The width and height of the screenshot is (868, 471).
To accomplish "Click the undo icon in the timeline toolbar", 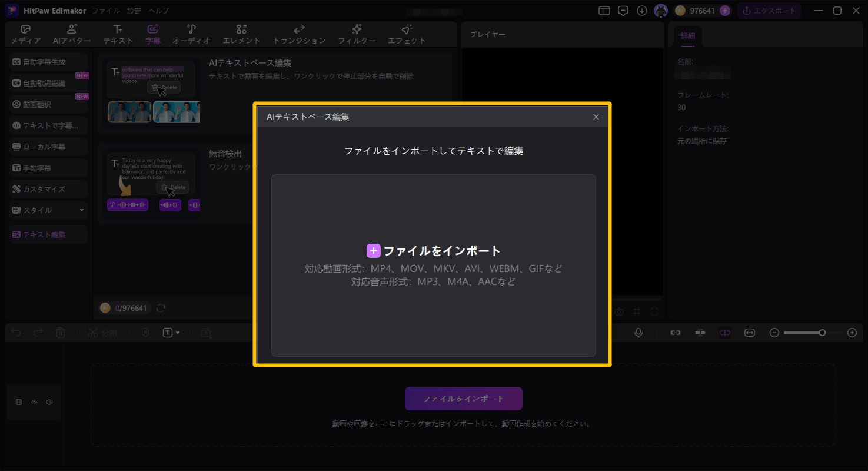I will 15,333.
